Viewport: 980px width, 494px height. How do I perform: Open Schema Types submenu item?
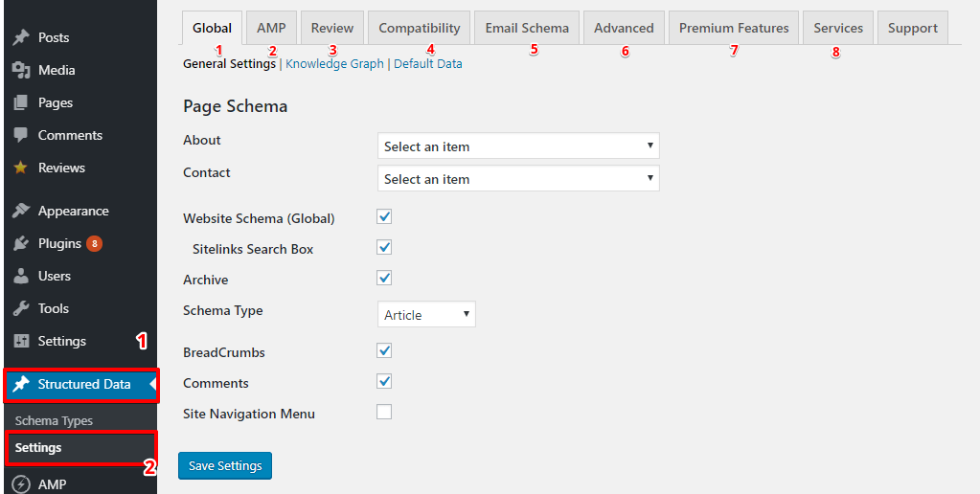click(x=54, y=421)
